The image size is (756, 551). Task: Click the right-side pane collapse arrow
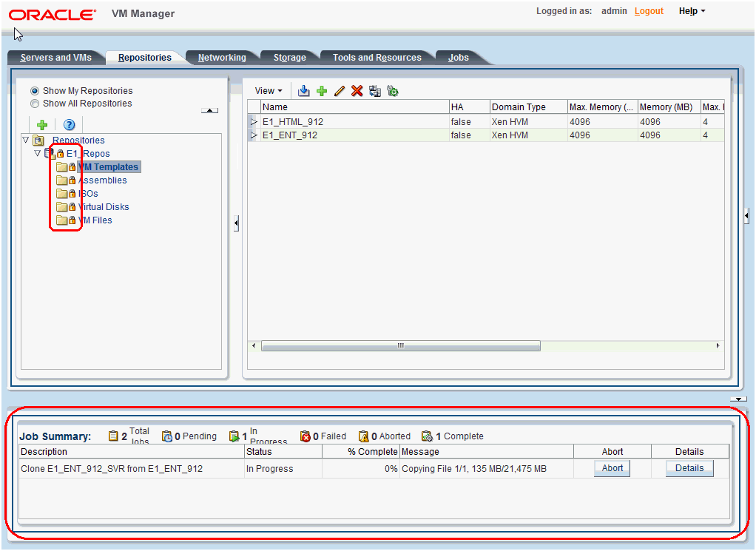(746, 215)
